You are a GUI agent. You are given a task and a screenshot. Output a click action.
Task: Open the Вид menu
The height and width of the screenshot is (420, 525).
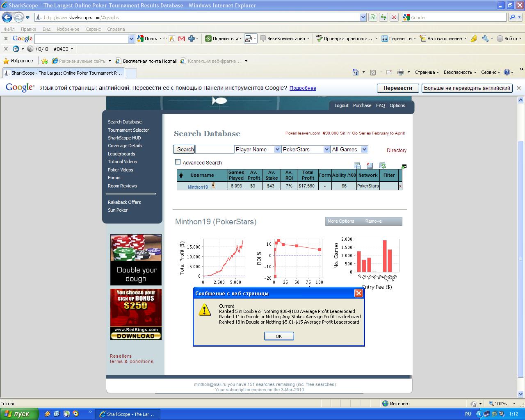pyautogui.click(x=46, y=29)
